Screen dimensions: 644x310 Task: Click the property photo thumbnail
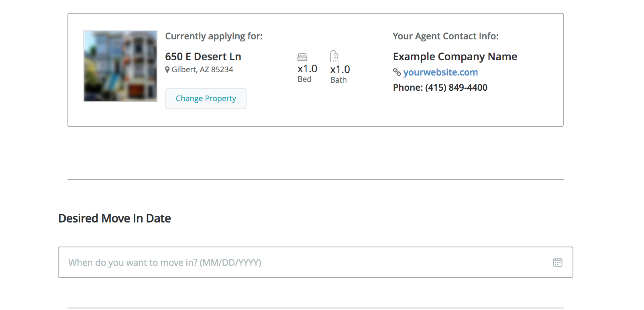point(120,66)
